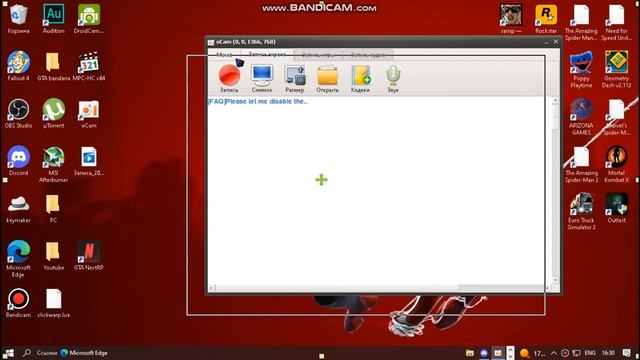Open the Размер resize options in oCam
Viewport: 640px width, 360px height.
click(x=295, y=79)
